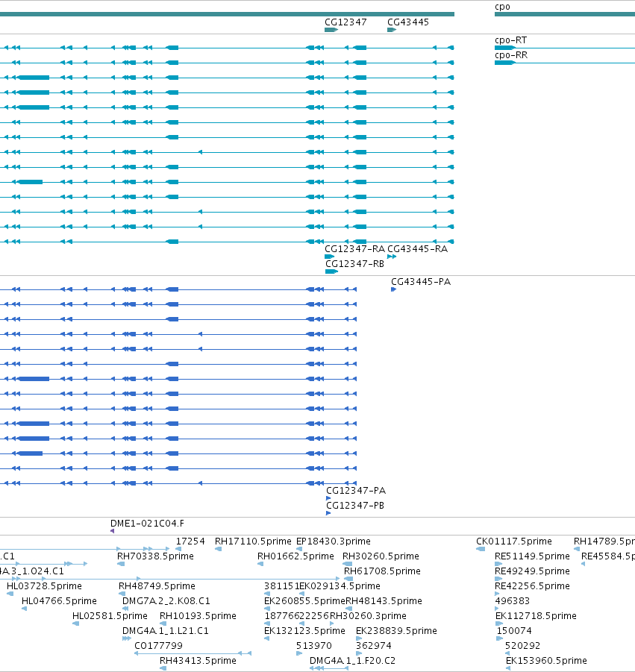Select EST label 520292
This screenshot has width=635, height=672.
pyautogui.click(x=522, y=646)
